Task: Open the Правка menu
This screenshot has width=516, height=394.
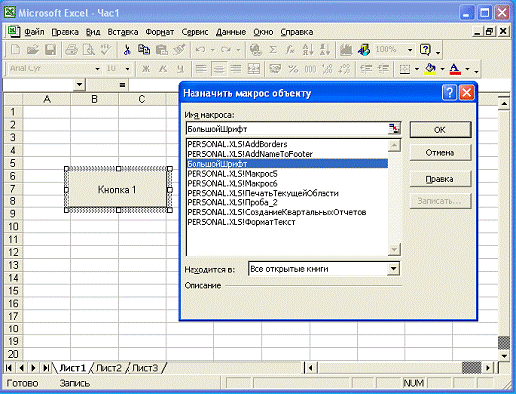Action: pos(65,32)
